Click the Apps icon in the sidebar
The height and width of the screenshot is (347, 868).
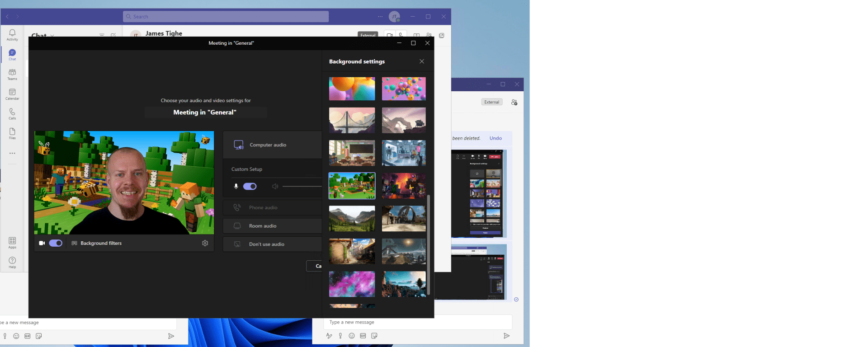12,243
